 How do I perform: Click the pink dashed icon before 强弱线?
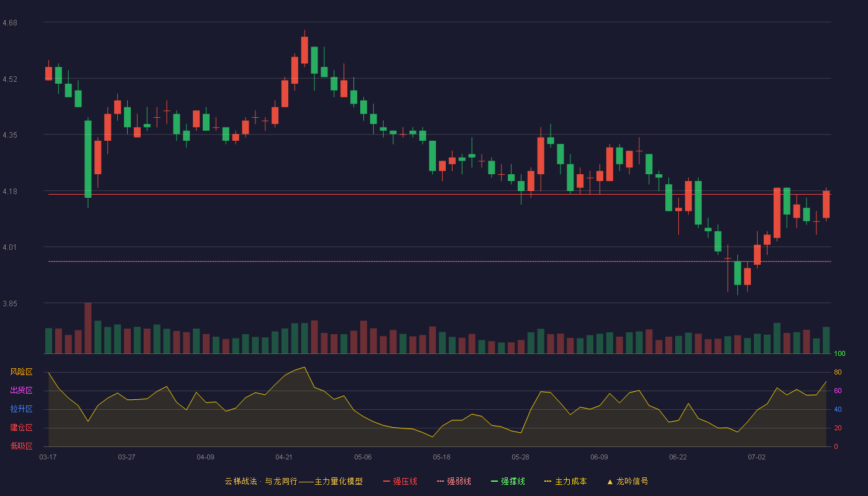click(x=440, y=481)
